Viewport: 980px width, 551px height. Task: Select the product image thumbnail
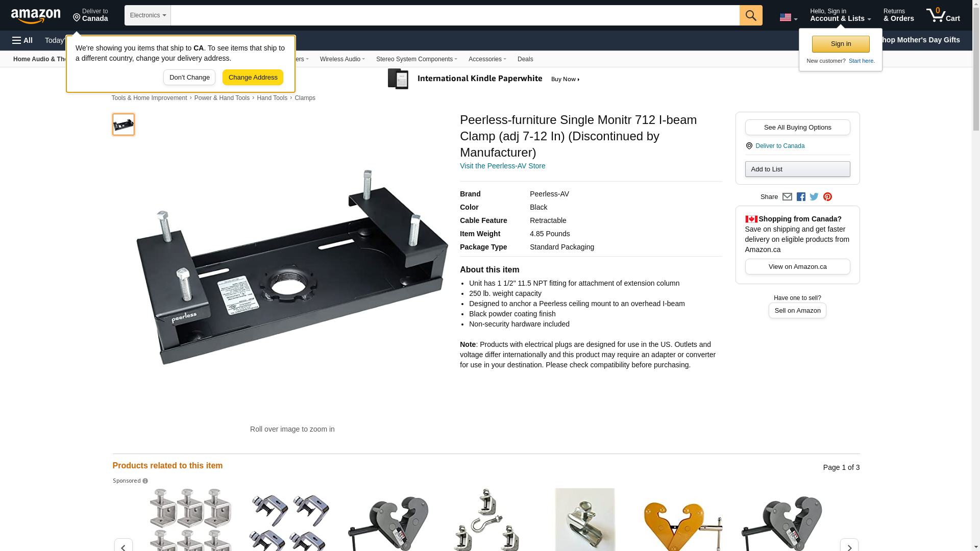[124, 124]
